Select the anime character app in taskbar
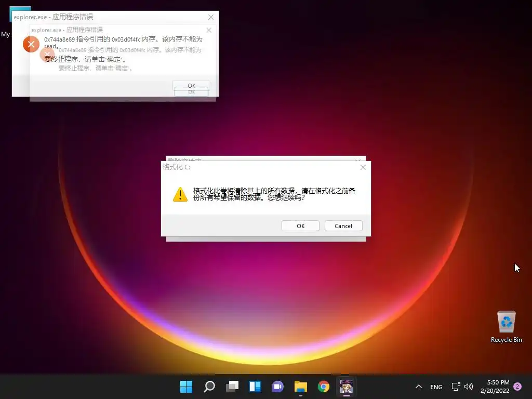Image resolution: width=532 pixels, height=399 pixels. pos(347,387)
